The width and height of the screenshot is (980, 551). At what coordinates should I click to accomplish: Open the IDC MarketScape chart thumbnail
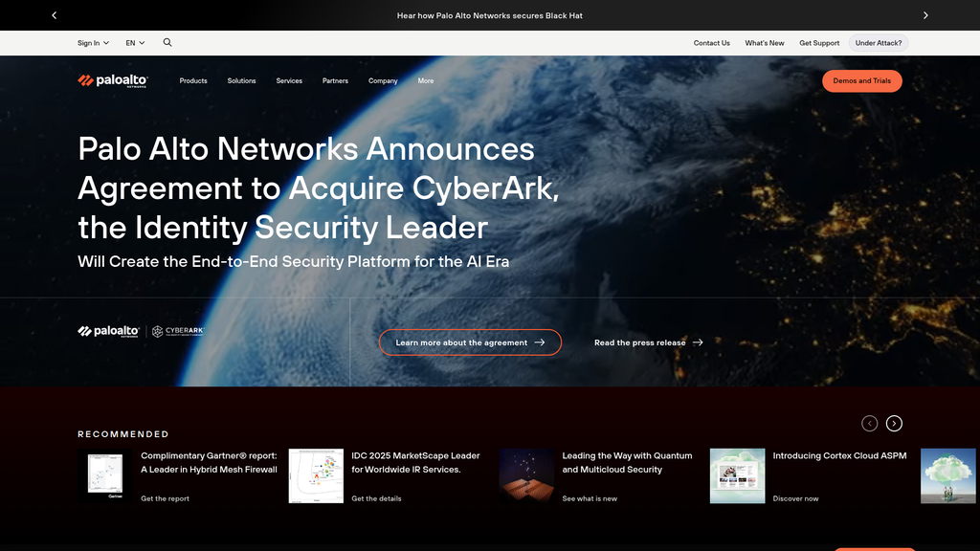click(x=316, y=475)
